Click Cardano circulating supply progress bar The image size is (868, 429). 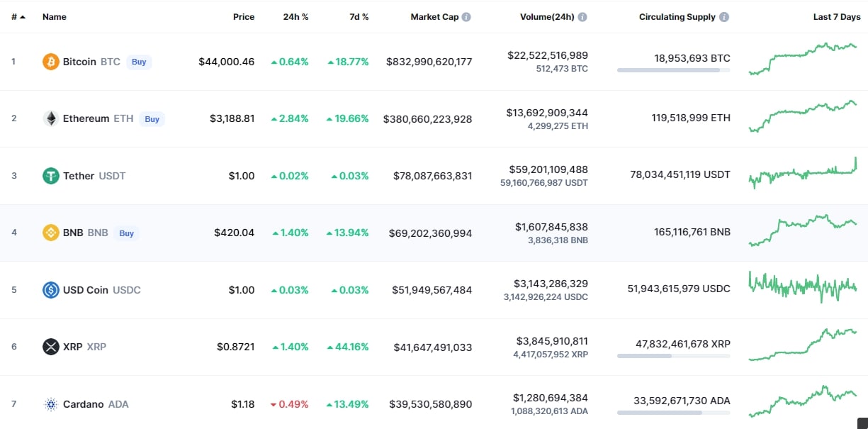coord(673,413)
